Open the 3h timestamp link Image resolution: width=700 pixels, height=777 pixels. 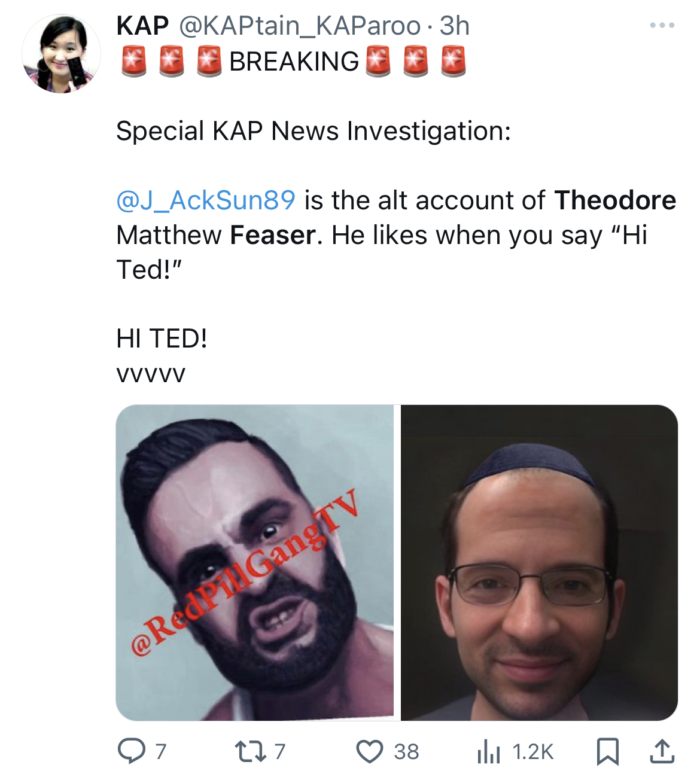455,26
